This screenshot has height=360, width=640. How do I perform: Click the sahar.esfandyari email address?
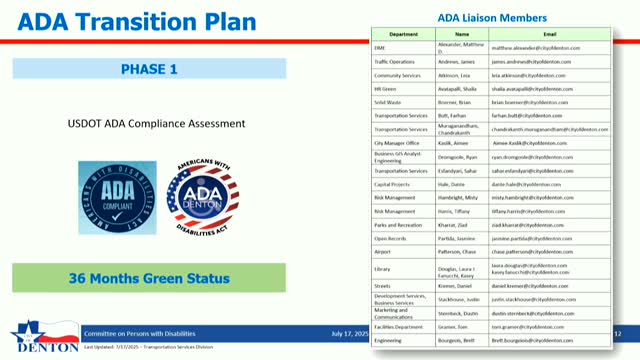[x=533, y=171]
